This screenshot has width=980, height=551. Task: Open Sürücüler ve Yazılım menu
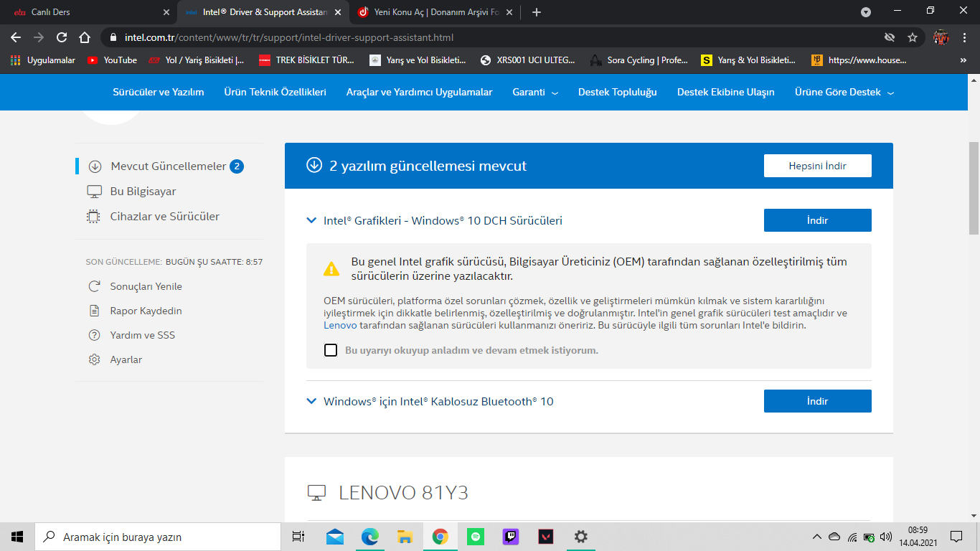159,92
